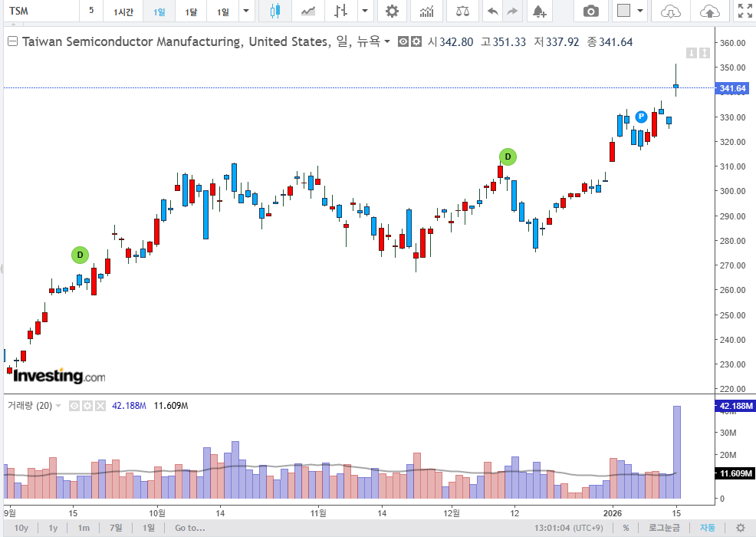The image size is (756, 537).
Task: Open the indicators icon in toolbar
Action: click(427, 12)
